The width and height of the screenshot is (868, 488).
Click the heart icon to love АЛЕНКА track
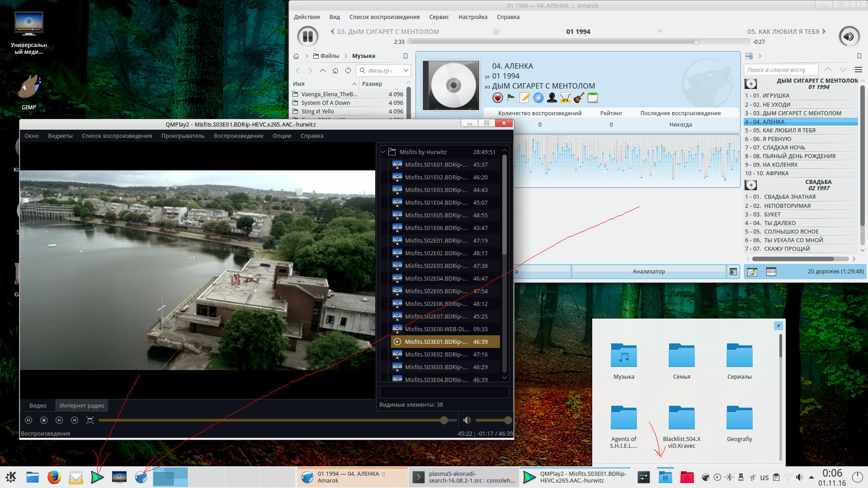(x=497, y=98)
